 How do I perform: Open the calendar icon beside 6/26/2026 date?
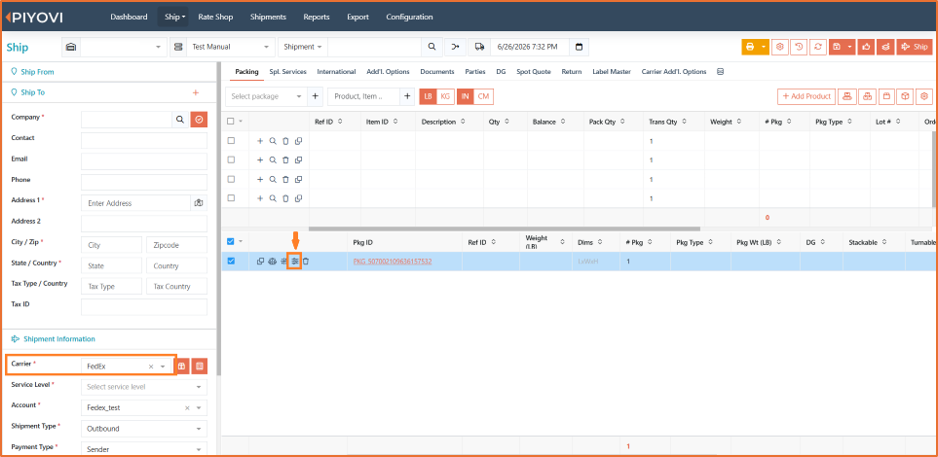(x=578, y=47)
